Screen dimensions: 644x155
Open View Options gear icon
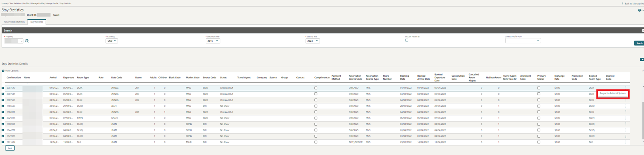point(3,71)
